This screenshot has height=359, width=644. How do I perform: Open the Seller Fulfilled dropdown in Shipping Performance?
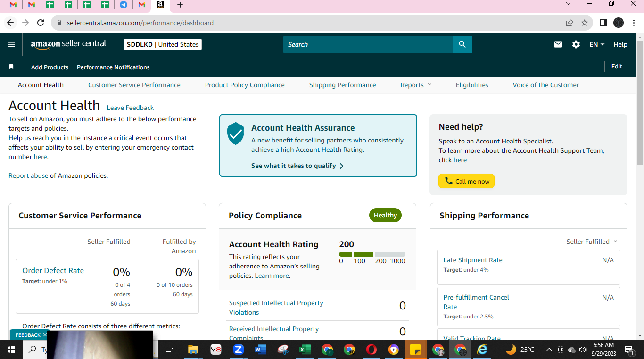[592, 242]
